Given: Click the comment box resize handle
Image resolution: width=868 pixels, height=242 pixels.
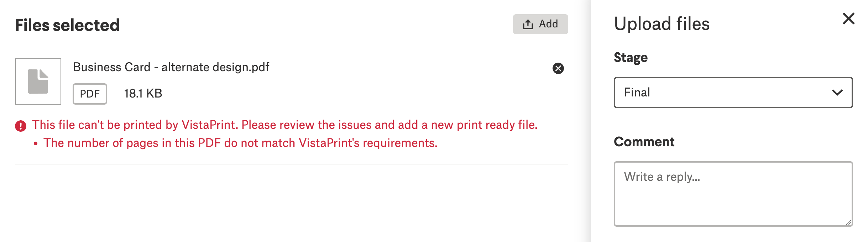Looking at the screenshot, I should [848, 222].
